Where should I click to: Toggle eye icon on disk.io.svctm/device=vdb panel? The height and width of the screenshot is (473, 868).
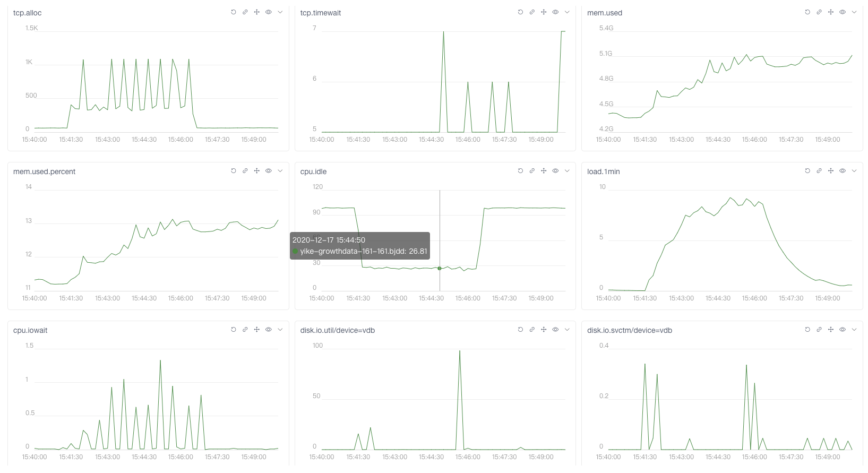tap(843, 330)
